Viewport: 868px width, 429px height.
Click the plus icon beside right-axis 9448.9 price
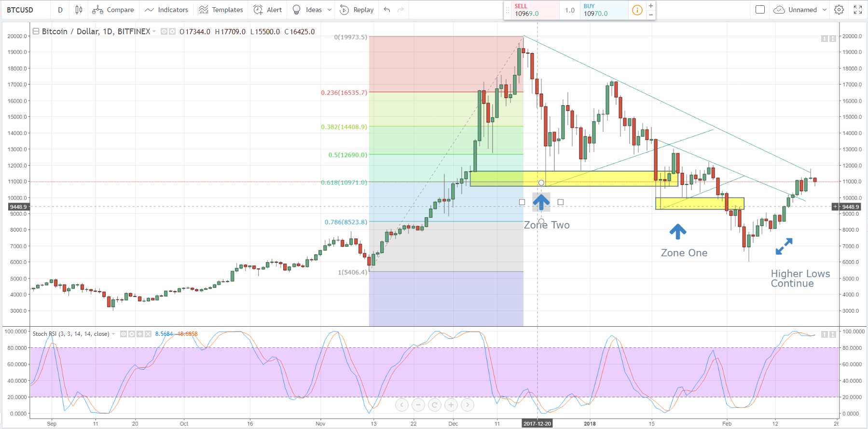(835, 207)
